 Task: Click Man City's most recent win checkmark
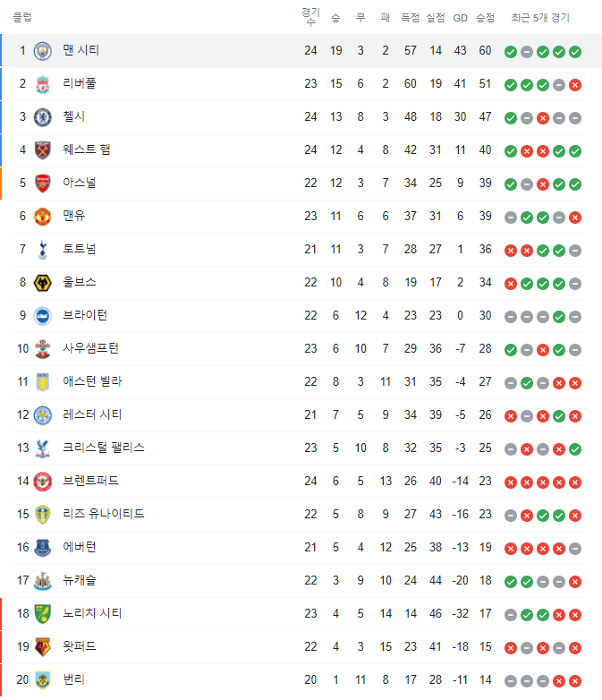coord(575,52)
